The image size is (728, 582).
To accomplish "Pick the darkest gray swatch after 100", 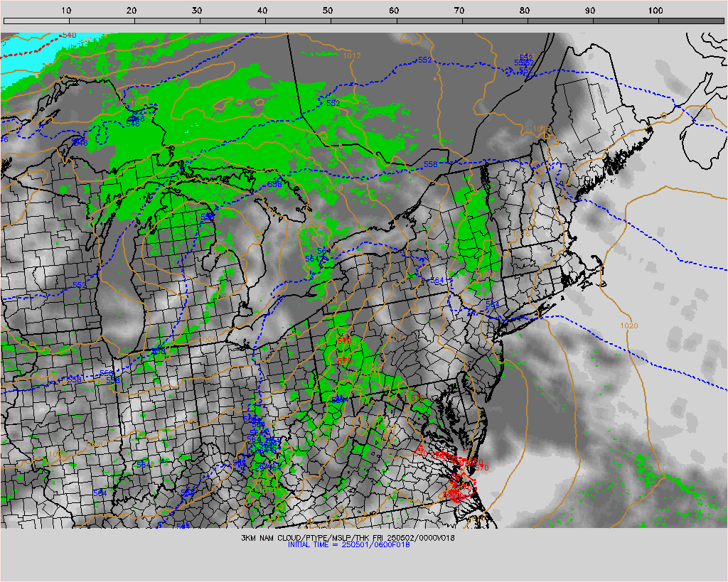I will coord(691,21).
